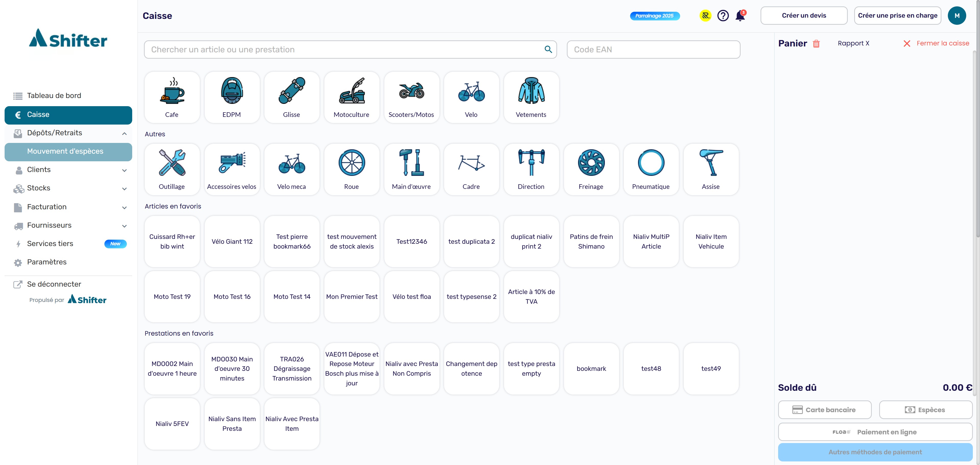Empty the Panier with trash icon
The width and height of the screenshot is (980, 465).
click(x=816, y=44)
